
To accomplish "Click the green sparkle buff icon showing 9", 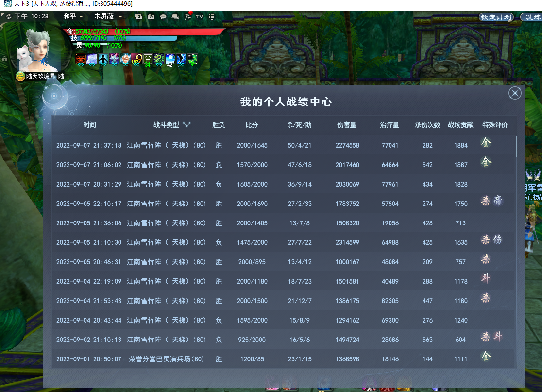I will click(192, 59).
